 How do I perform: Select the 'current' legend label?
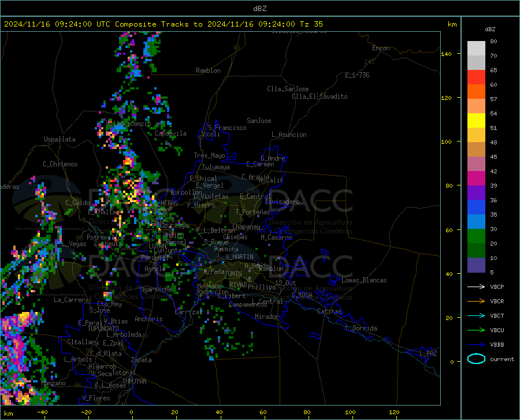click(502, 359)
